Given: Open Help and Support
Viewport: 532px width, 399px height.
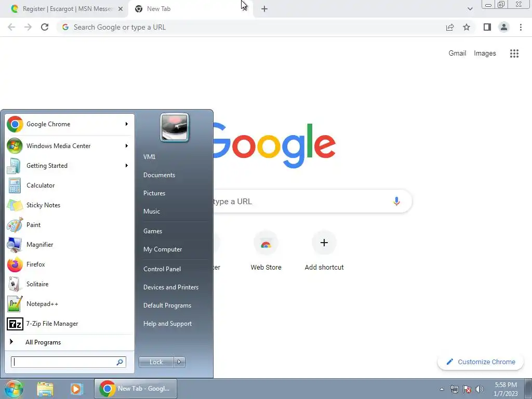Looking at the screenshot, I should point(168,324).
